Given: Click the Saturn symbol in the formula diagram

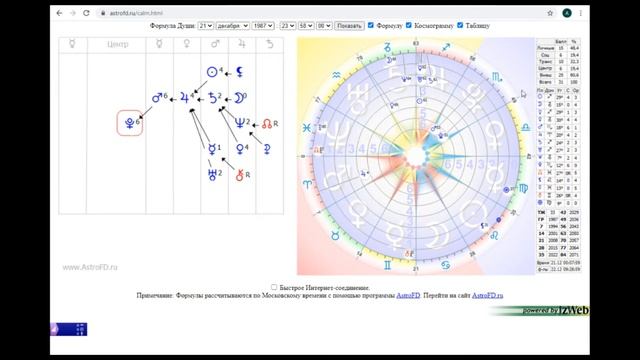Looking at the screenshot, I should (212, 98).
